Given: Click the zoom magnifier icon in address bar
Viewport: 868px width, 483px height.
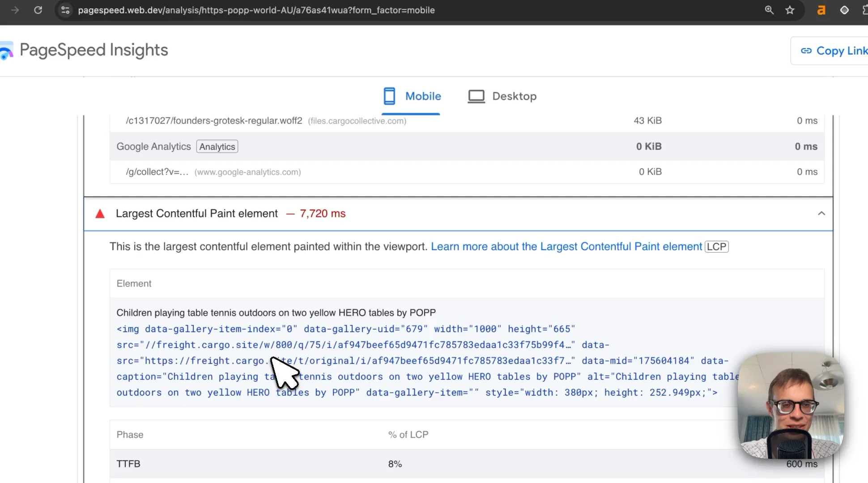Looking at the screenshot, I should [x=769, y=10].
